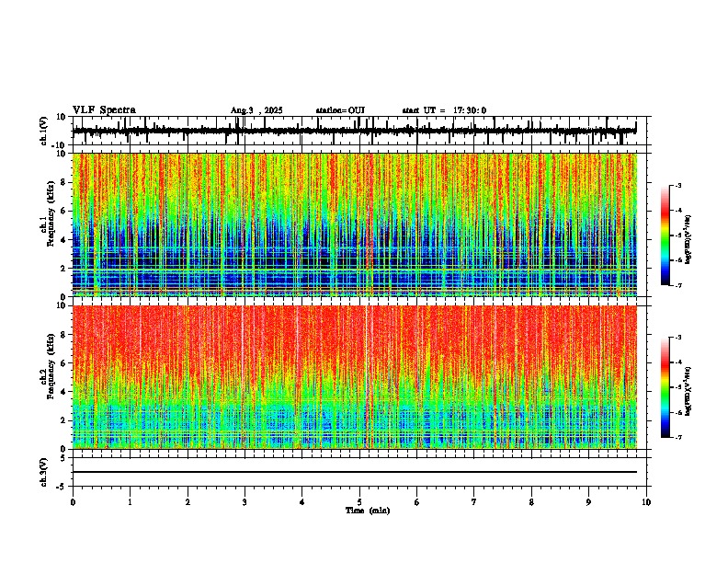Select the "start UT = 17:30: 0" text

(x=444, y=110)
